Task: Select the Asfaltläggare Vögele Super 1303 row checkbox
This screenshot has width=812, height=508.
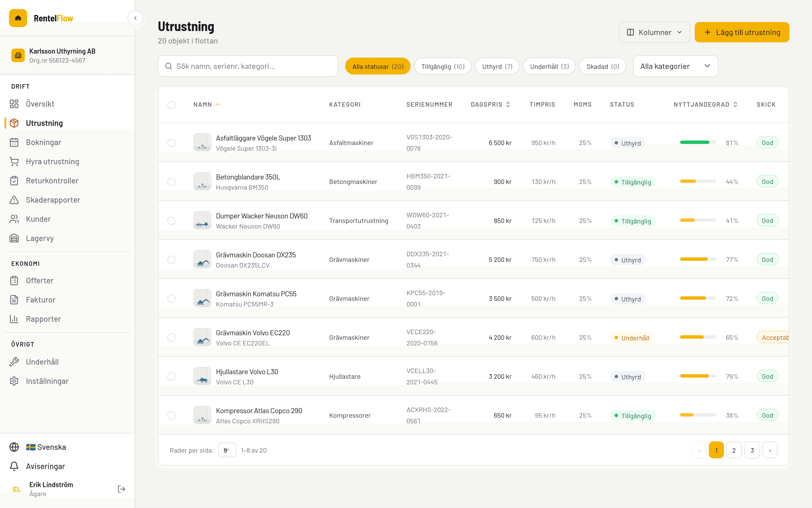Action: tap(171, 143)
